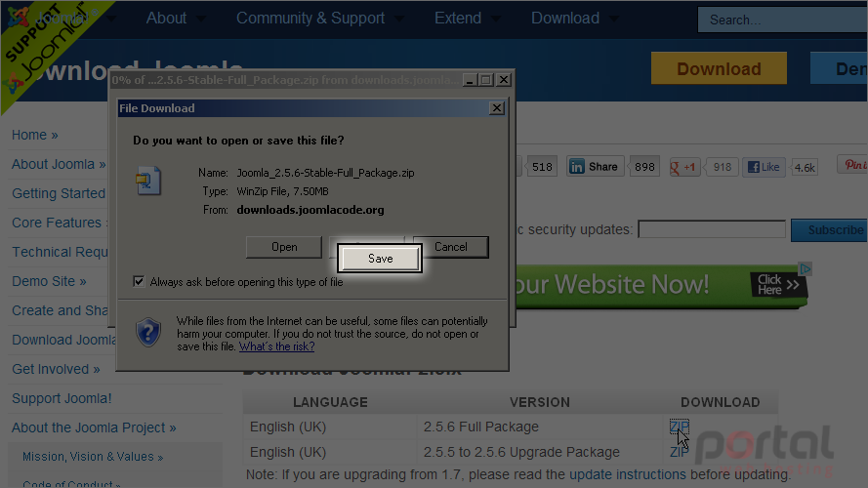Click the Google +1 button

[x=684, y=167]
